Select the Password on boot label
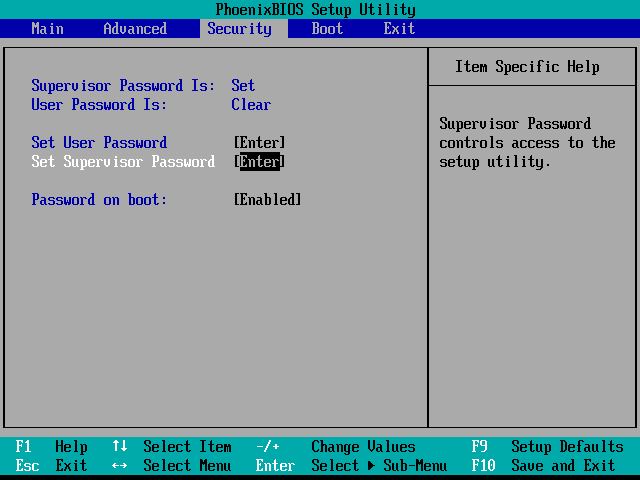This screenshot has width=640, height=480. pos(99,200)
